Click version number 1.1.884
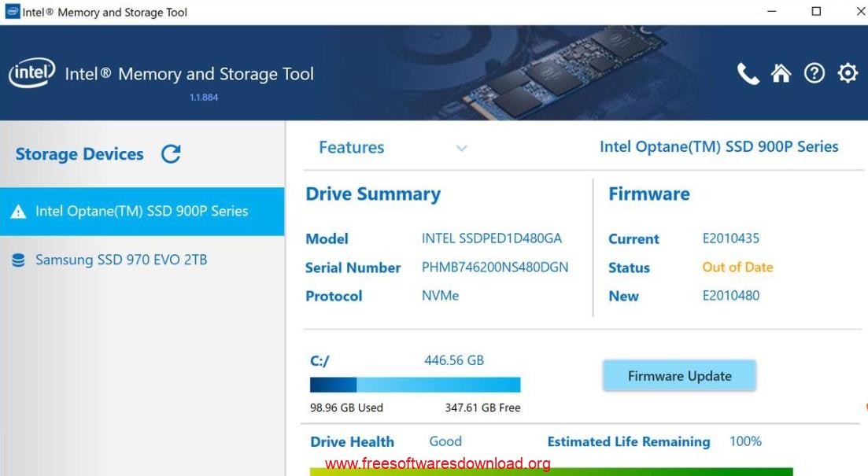868x476 pixels. pyautogui.click(x=204, y=98)
